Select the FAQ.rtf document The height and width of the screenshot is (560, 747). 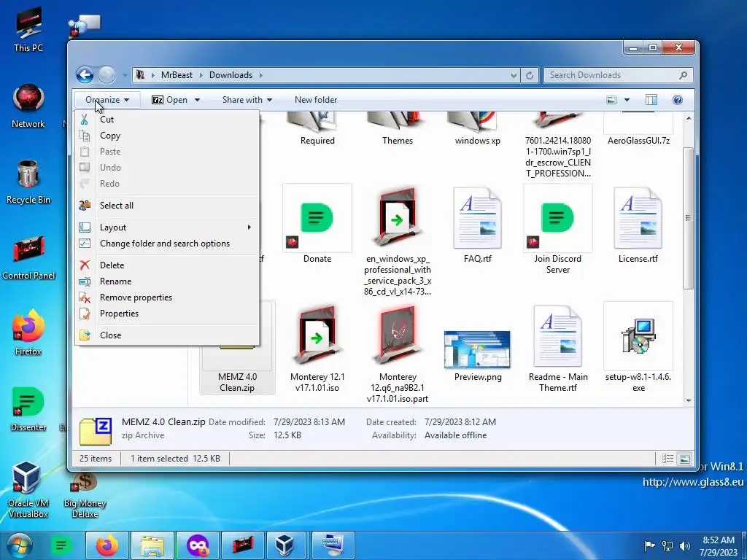(x=477, y=224)
